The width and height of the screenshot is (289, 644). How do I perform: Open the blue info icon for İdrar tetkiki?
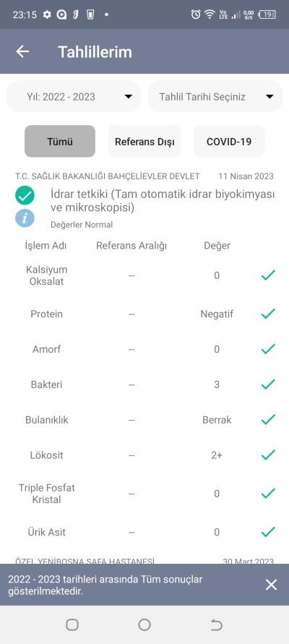tap(25, 218)
